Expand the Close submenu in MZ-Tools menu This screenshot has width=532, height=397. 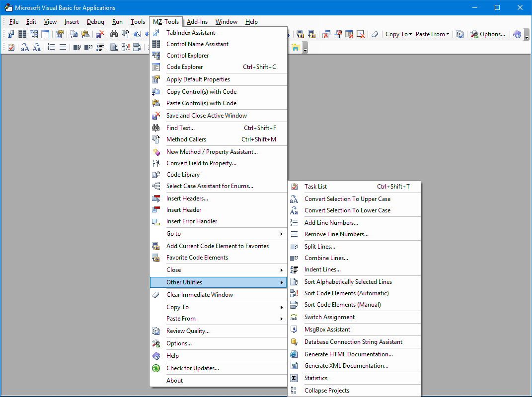pyautogui.click(x=219, y=270)
